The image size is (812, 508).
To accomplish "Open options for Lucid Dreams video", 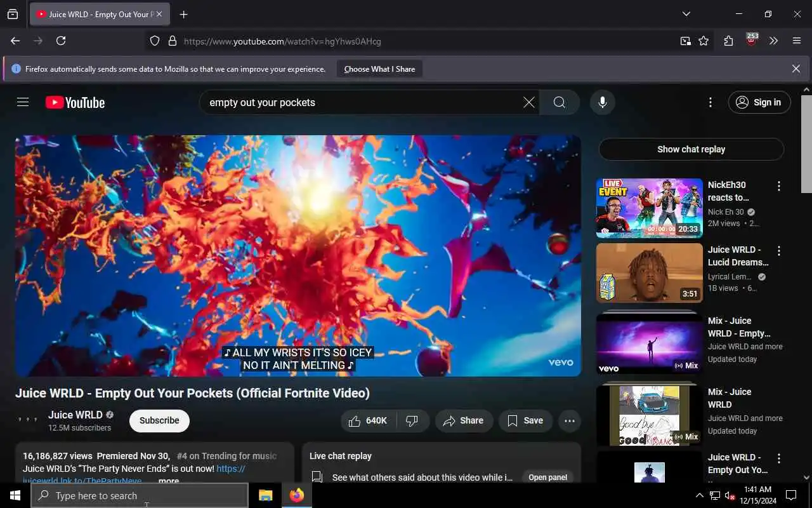I will click(778, 251).
